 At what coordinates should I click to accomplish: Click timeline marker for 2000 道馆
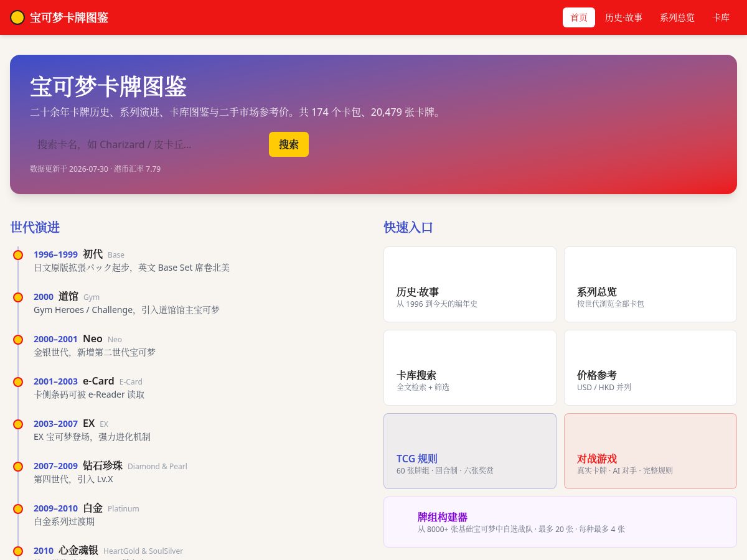point(18,297)
